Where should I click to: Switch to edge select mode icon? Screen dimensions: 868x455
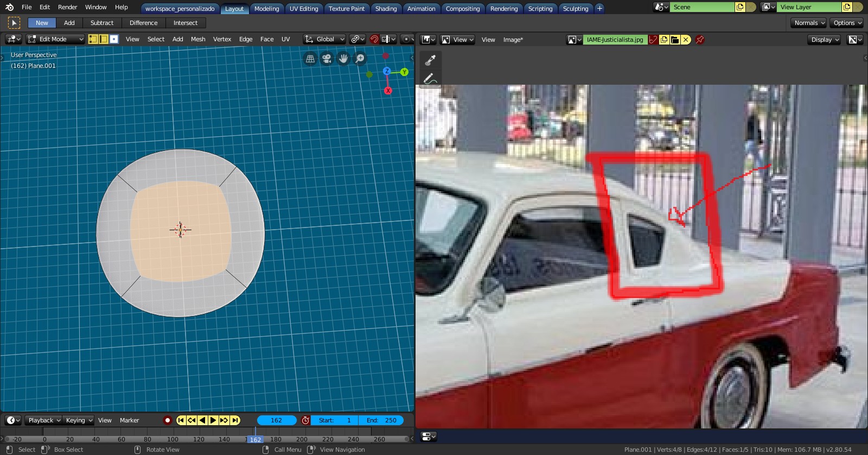(x=103, y=39)
